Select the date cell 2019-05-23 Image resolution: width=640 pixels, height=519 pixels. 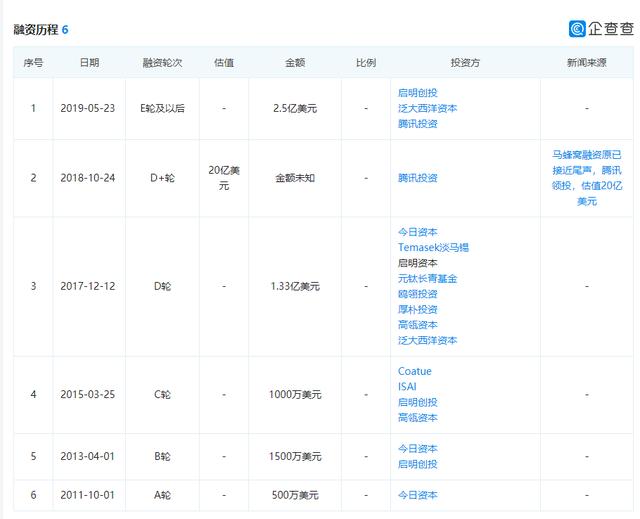[88, 109]
